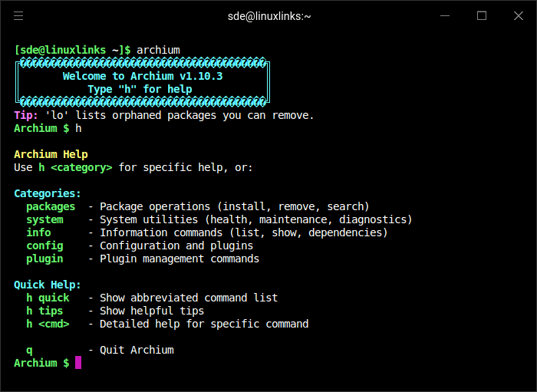Screen dimensions: 537x392
Task: Click the 'Archium Help' yellow heading
Action: click(51, 154)
